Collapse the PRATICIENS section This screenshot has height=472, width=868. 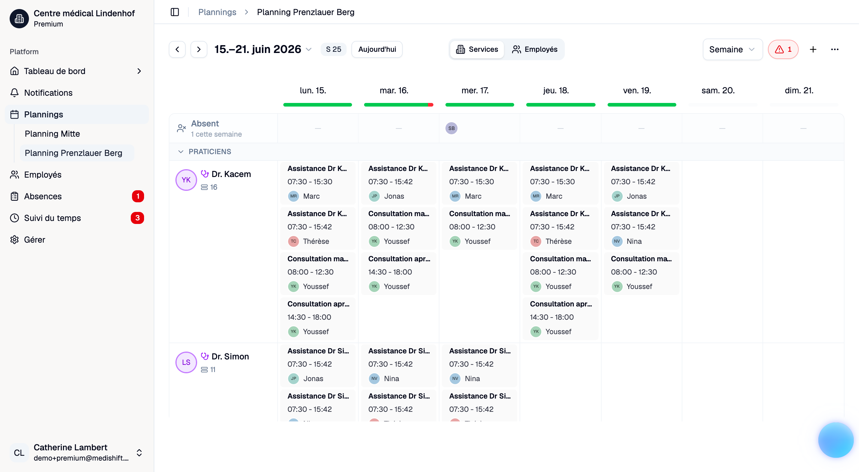coord(181,151)
